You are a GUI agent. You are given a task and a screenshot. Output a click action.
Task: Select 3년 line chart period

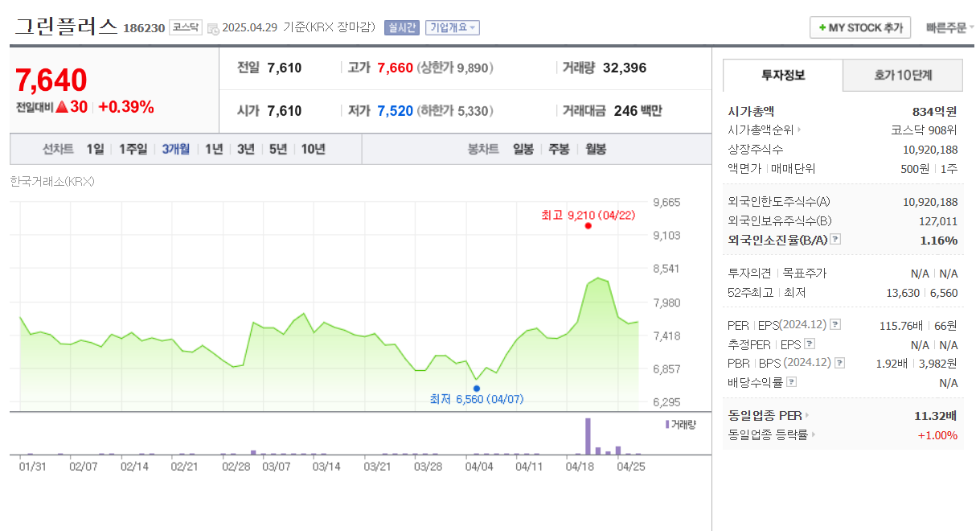246,149
